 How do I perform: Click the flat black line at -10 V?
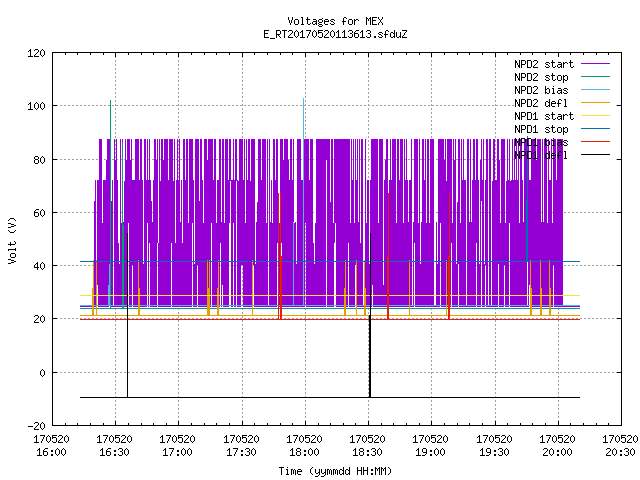pyautogui.click(x=330, y=398)
